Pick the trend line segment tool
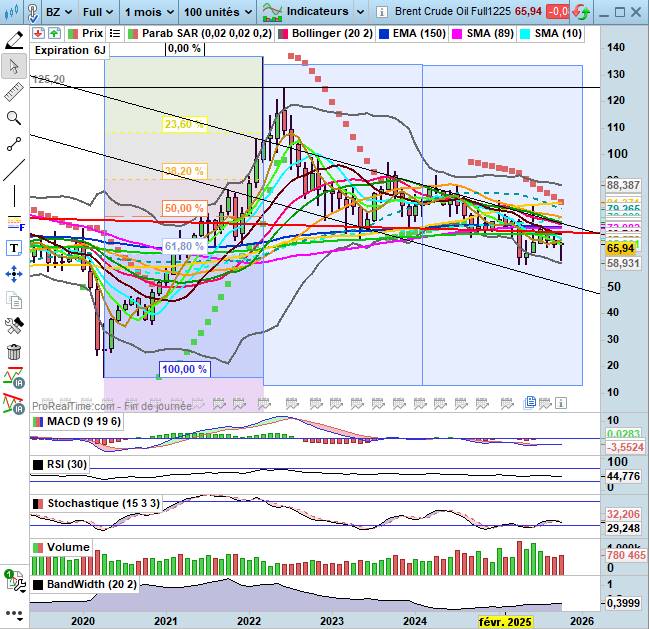 click(14, 144)
